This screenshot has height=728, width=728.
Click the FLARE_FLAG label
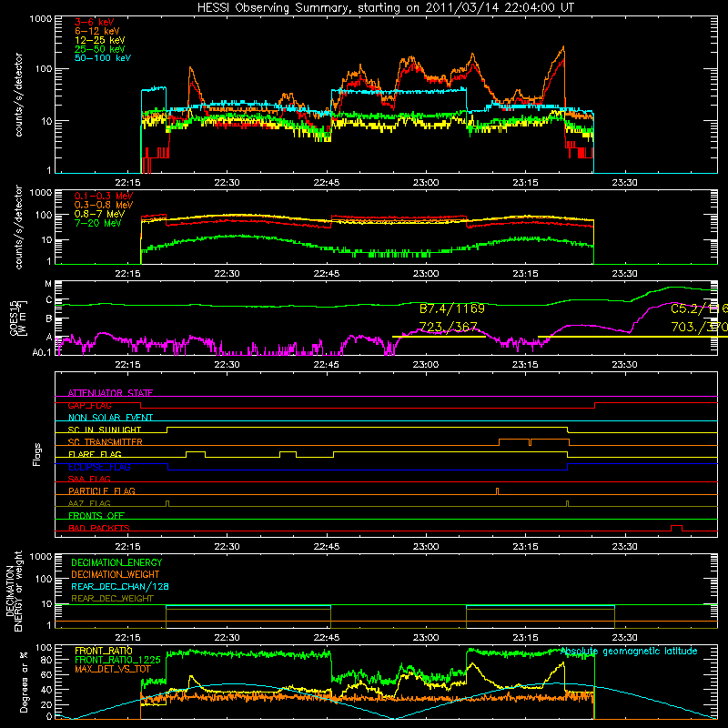(x=95, y=454)
